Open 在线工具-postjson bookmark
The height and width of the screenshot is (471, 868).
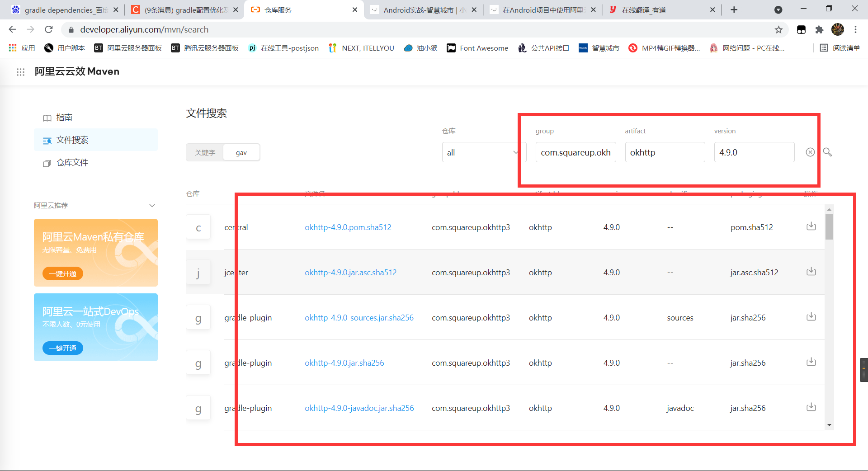pos(283,48)
